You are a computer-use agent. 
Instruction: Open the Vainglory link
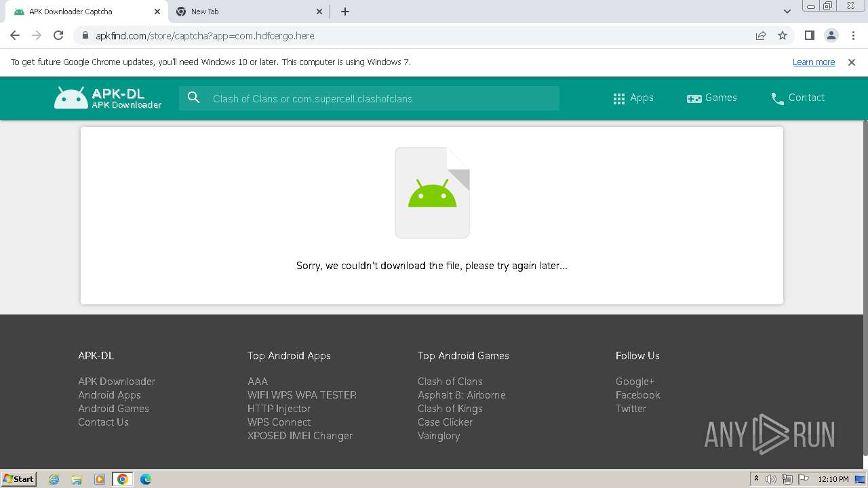coord(439,435)
